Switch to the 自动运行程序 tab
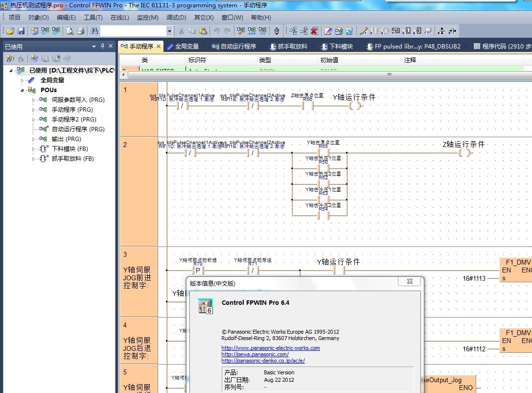Image resolution: width=532 pixels, height=393 pixels. coord(234,47)
